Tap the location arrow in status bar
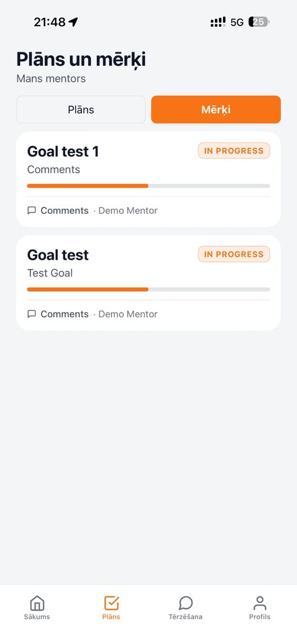This screenshot has width=297, height=644. click(73, 21)
